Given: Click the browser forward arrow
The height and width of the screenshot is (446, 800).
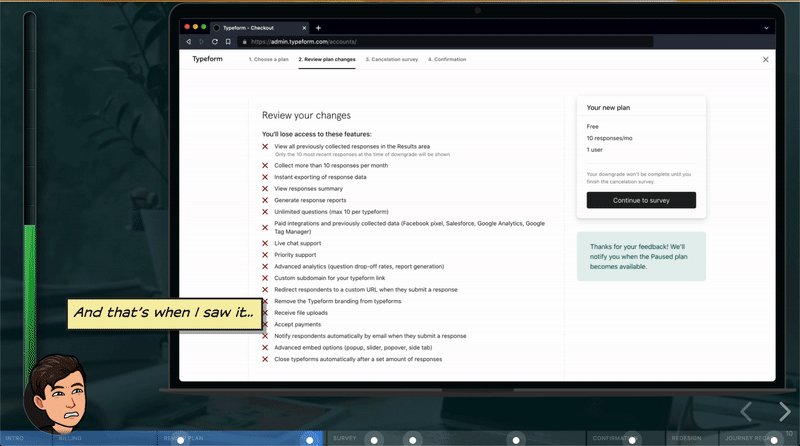Looking at the screenshot, I should pos(202,42).
